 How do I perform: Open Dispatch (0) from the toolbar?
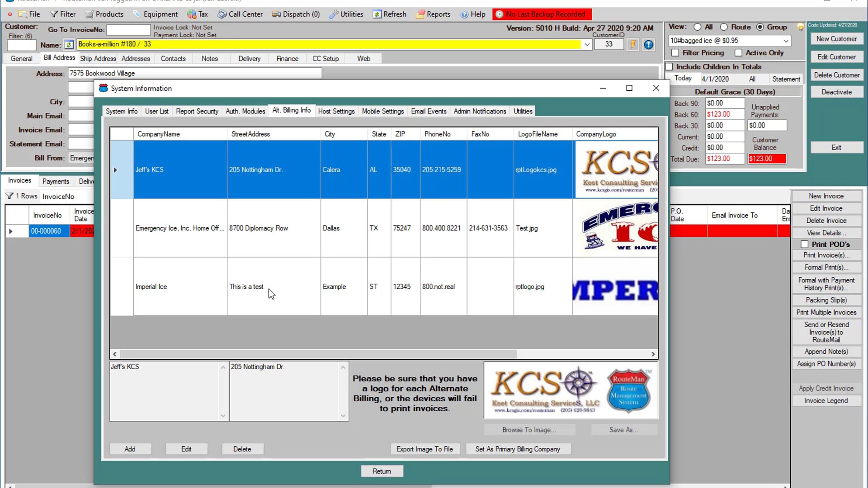pyautogui.click(x=296, y=14)
